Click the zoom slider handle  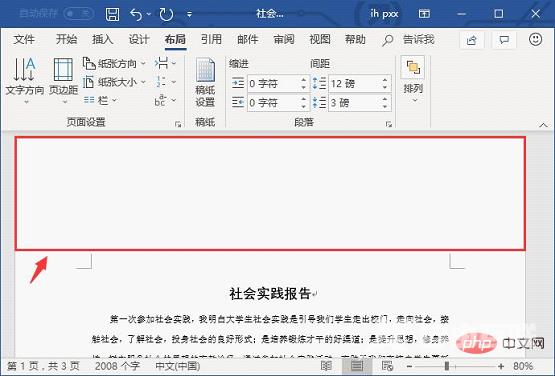[447, 366]
